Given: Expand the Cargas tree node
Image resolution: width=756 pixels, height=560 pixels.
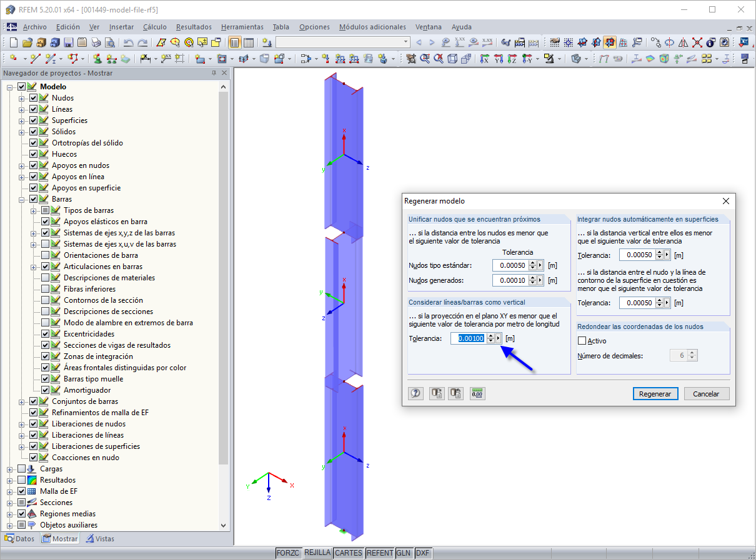Looking at the screenshot, I should 10,469.
